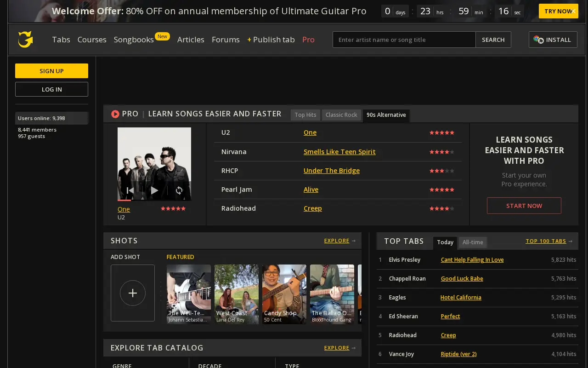588x368 pixels.
Task: Open Creep link in the Pro songs list
Action: pyautogui.click(x=313, y=208)
